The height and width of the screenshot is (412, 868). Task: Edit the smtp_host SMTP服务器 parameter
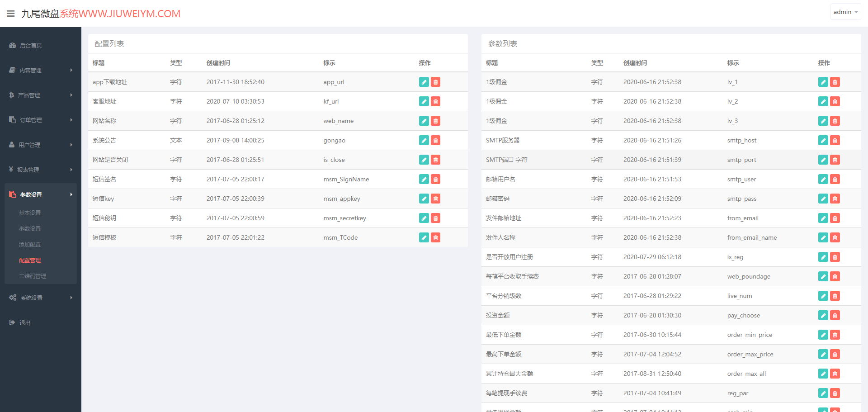click(823, 140)
